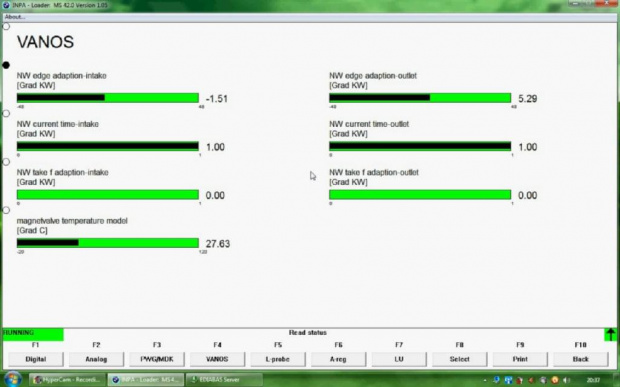Click the F9 Print button
620x387 pixels.
point(520,359)
